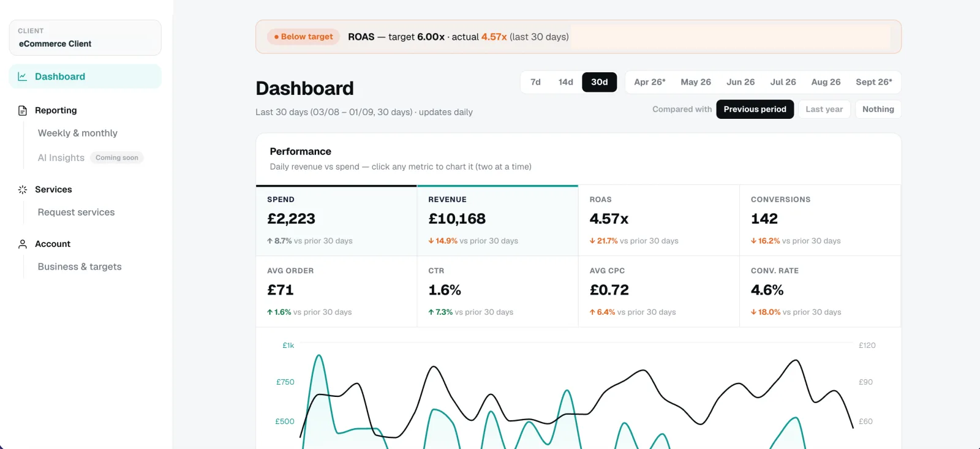The image size is (980, 449).
Task: Click the Below target badge
Action: pos(304,37)
